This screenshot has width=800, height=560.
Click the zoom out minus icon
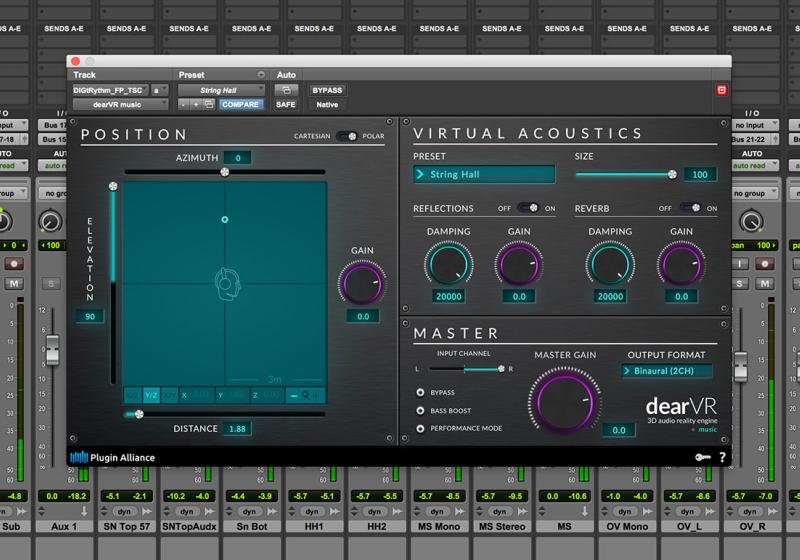tap(293, 395)
